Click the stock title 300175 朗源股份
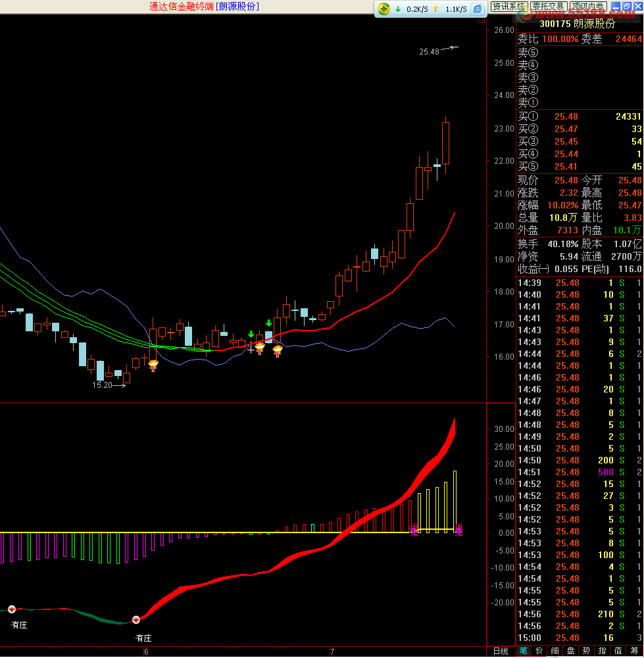This screenshot has height=658, width=644. point(578,24)
